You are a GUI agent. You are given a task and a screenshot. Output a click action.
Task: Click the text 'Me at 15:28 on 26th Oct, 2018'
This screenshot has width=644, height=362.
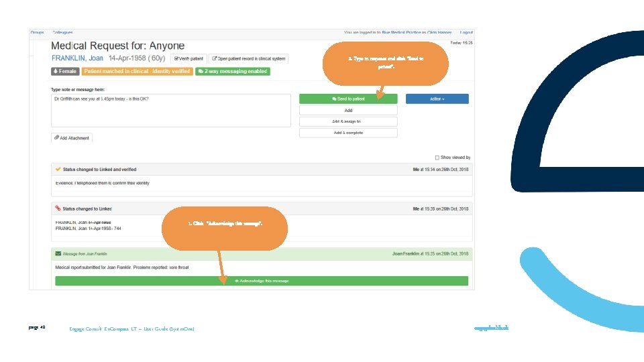(x=440, y=209)
